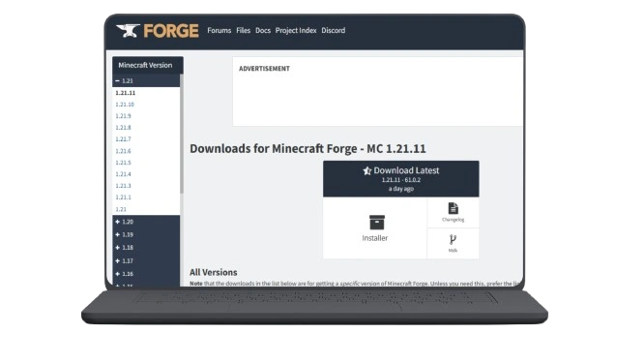The height and width of the screenshot is (363, 644).
Task: Select version 1.21.3 in sidebar
Action: tap(123, 186)
